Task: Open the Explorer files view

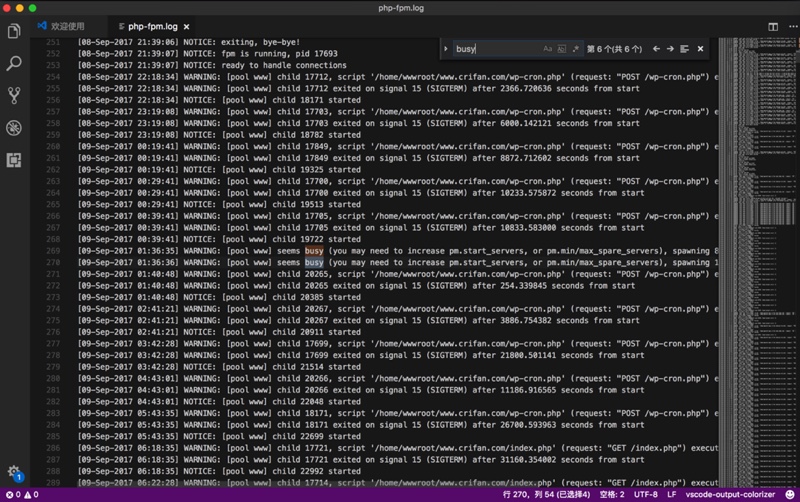Action: tap(14, 31)
